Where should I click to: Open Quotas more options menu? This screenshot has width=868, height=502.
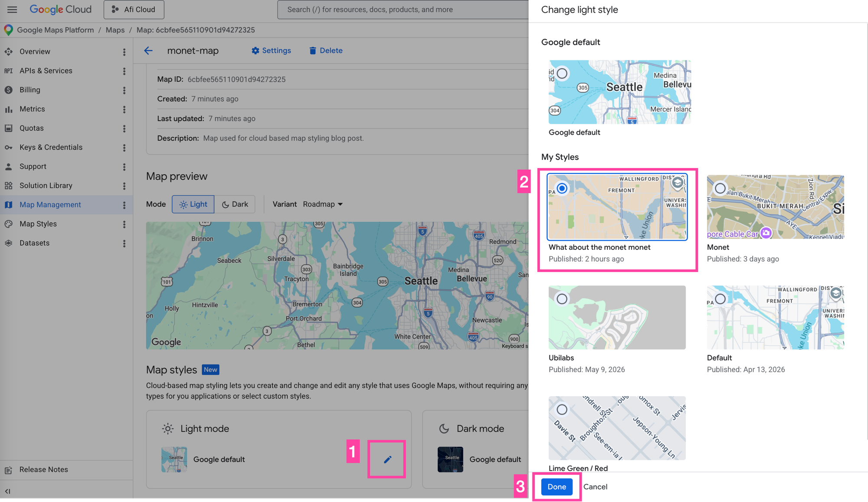click(x=124, y=128)
